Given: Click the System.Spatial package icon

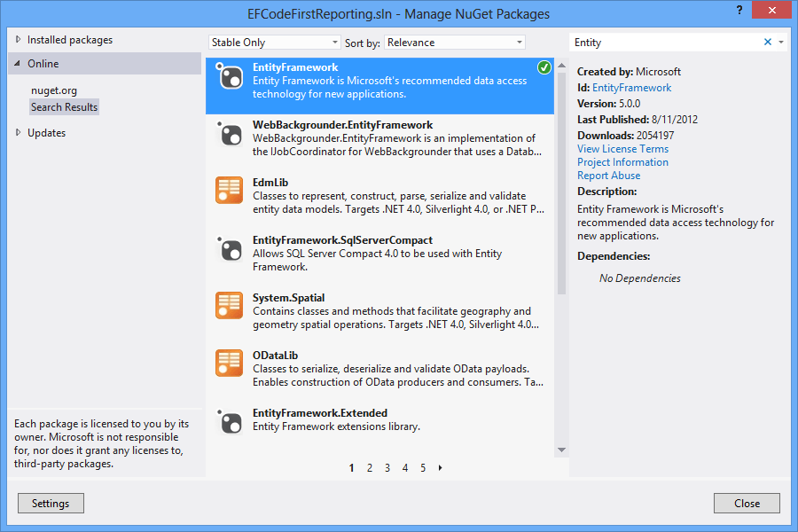Looking at the screenshot, I should (229, 305).
